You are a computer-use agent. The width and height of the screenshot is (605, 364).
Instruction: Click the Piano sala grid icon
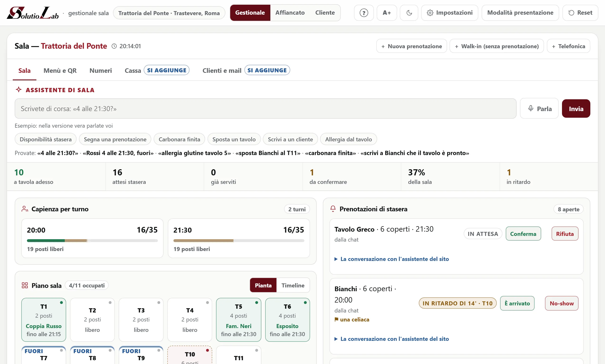25,285
